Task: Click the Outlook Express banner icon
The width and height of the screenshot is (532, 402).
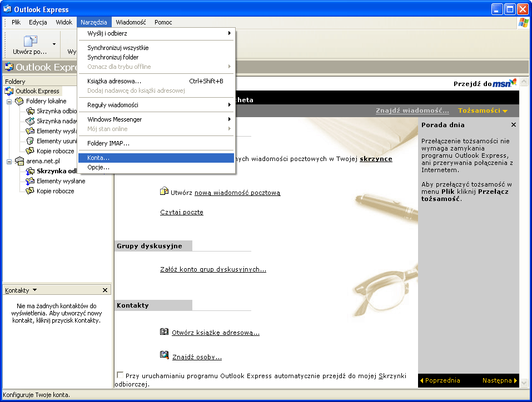Action: pyautogui.click(x=9, y=67)
